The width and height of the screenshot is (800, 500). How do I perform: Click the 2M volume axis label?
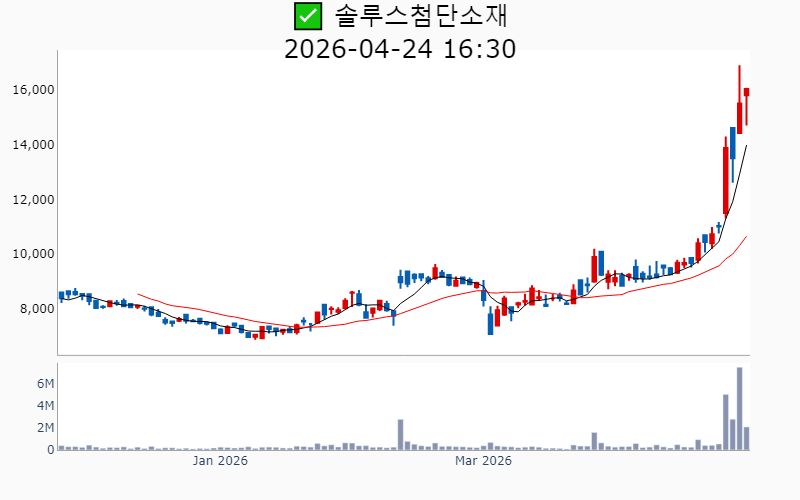45,428
